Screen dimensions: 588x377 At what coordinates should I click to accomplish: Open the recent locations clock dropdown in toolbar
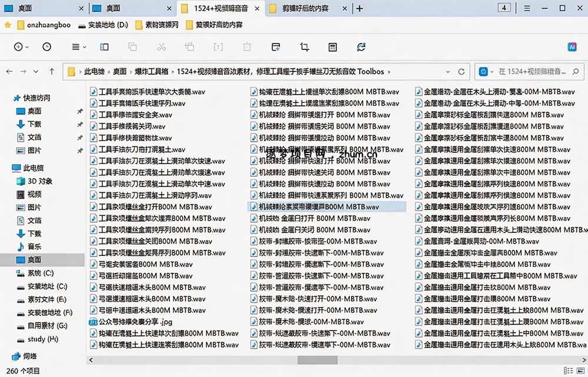pyautogui.click(x=21, y=47)
